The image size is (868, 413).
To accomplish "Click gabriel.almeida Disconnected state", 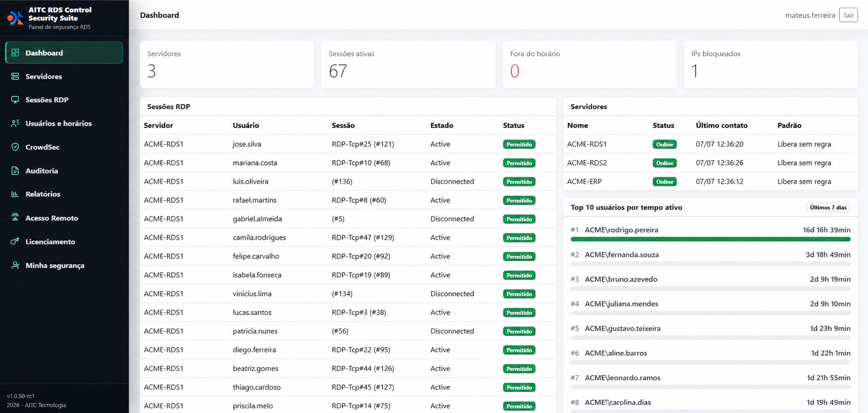I will (x=452, y=219).
